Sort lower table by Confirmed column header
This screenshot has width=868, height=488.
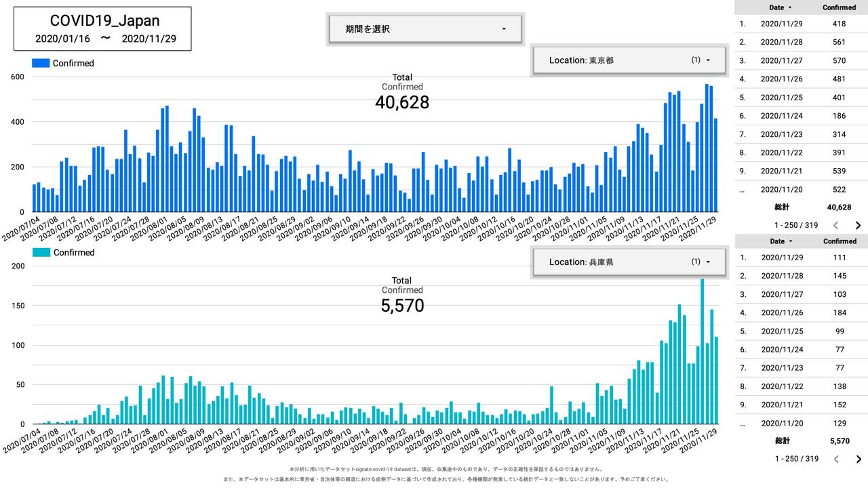pyautogui.click(x=839, y=241)
